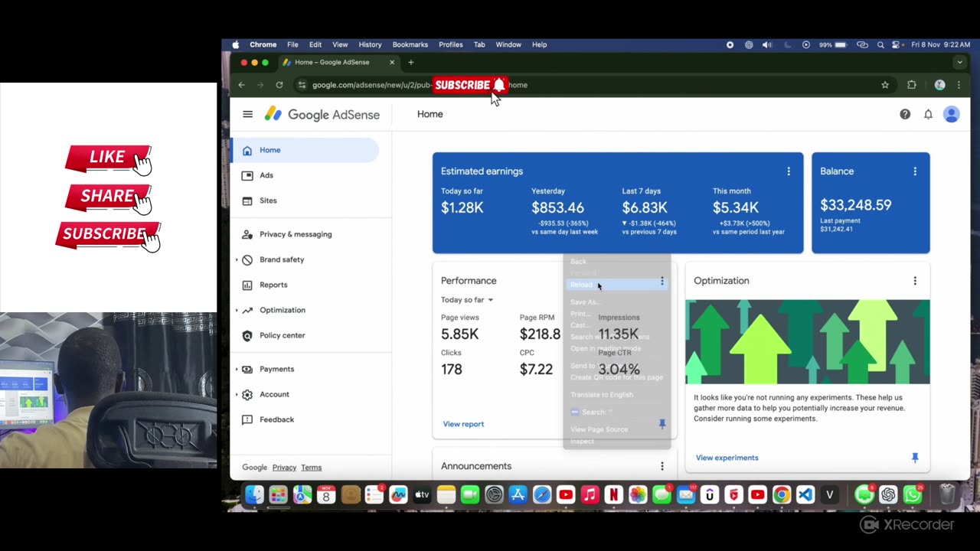Click the $33,248.59 balance amount

856,205
